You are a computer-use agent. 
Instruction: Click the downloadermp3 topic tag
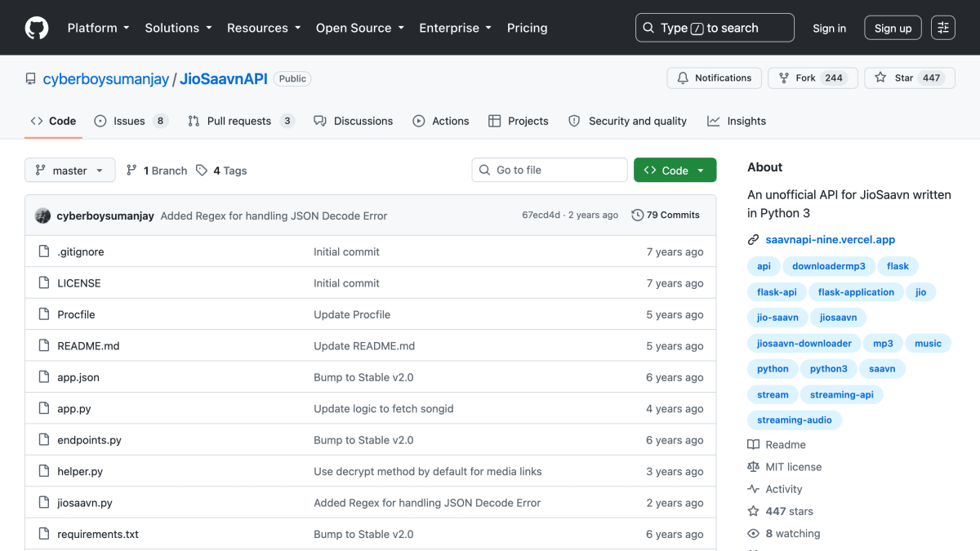tap(829, 266)
